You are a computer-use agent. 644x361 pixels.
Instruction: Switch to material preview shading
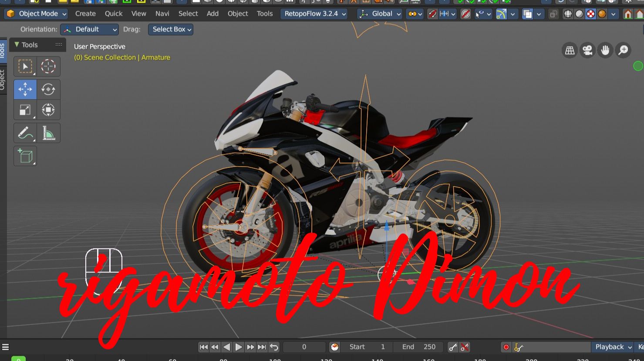point(591,14)
